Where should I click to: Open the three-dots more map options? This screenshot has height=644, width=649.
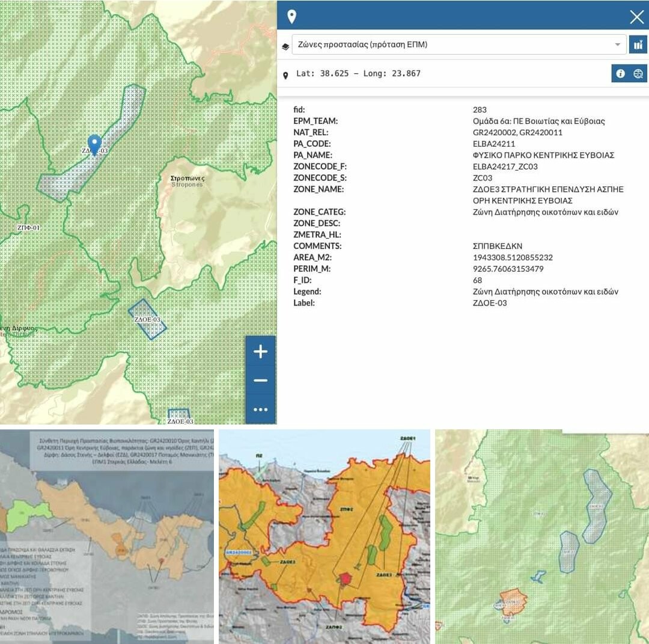tap(260, 409)
